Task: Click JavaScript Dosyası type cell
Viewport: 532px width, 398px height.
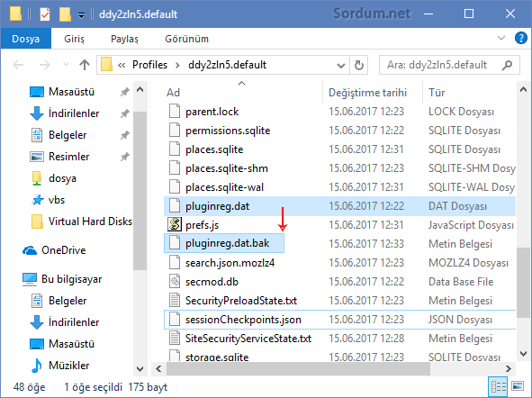Action: click(x=471, y=225)
